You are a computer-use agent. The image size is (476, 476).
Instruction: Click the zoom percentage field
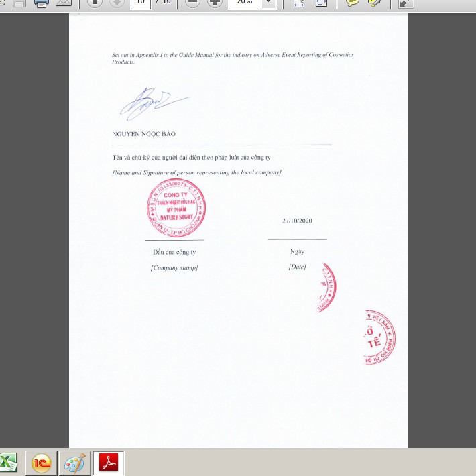click(244, 3)
